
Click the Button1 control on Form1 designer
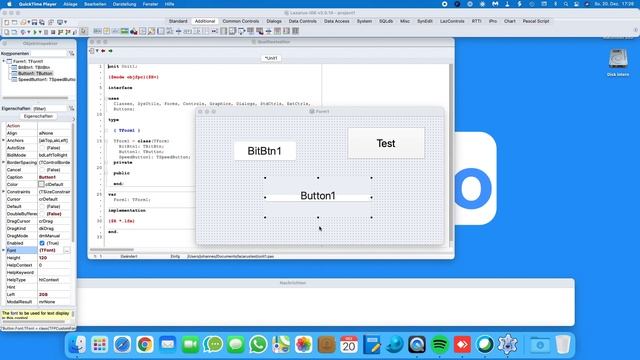318,197
